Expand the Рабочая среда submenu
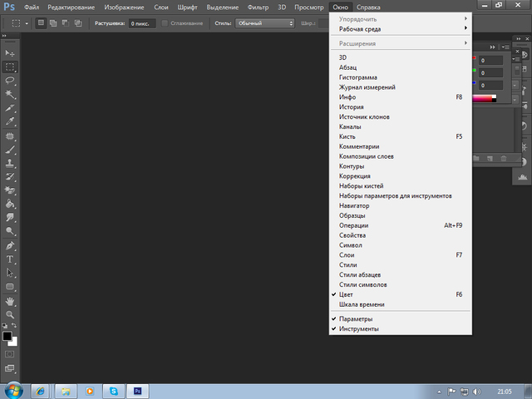The image size is (532, 399). (x=401, y=29)
